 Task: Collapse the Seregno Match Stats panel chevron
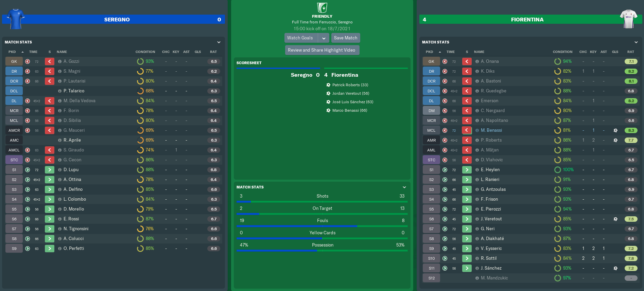pos(219,42)
